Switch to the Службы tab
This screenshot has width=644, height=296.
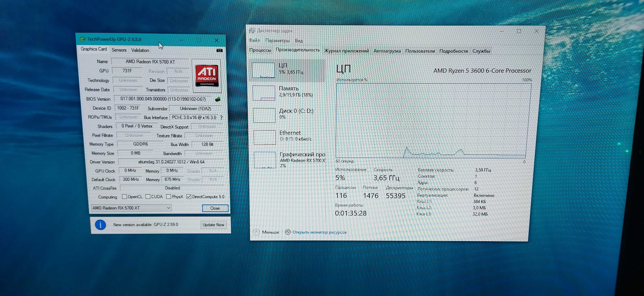tap(481, 51)
